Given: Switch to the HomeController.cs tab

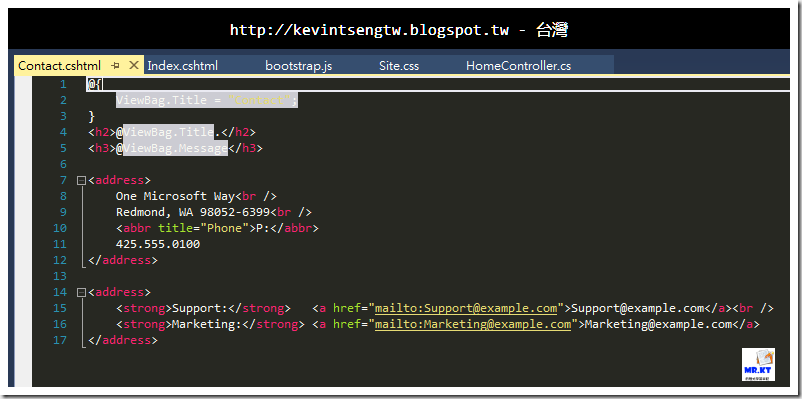Looking at the screenshot, I should click(518, 65).
